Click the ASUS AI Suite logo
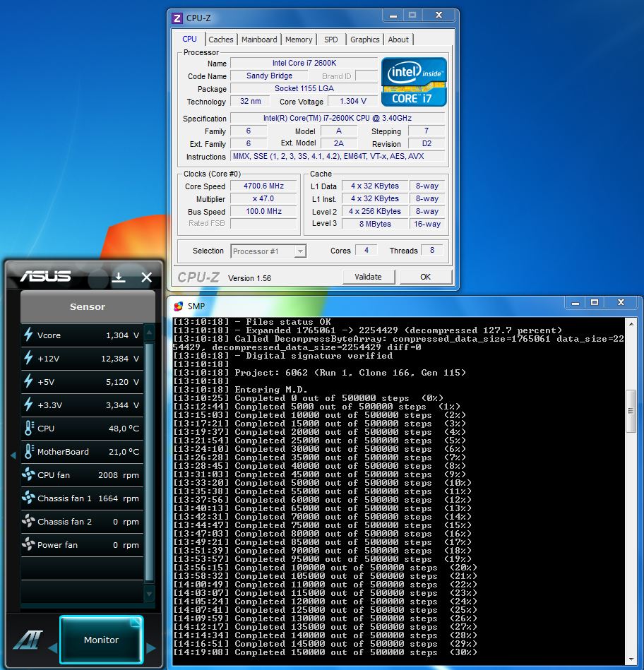644x670 pixels. [x=28, y=640]
